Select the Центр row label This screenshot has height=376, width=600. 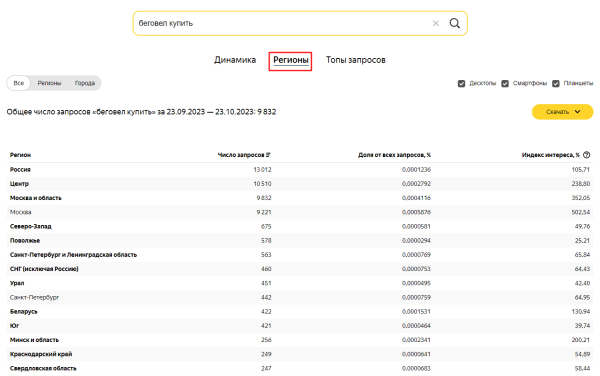(x=19, y=184)
